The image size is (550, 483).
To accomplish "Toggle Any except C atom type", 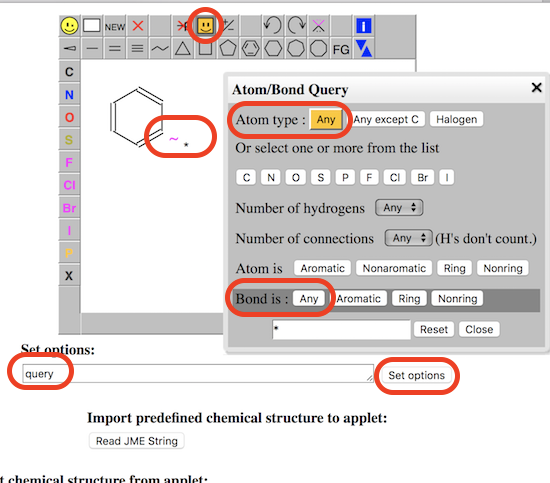I will (x=386, y=119).
